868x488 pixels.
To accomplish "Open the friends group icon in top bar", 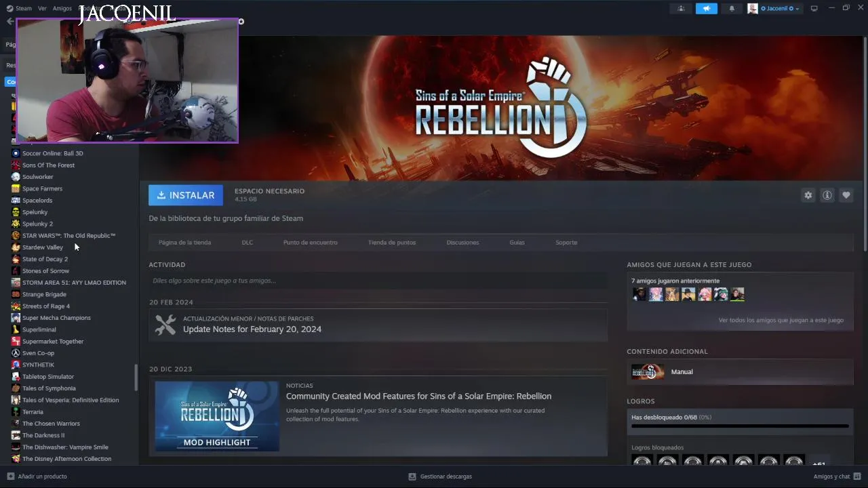I will pyautogui.click(x=681, y=8).
